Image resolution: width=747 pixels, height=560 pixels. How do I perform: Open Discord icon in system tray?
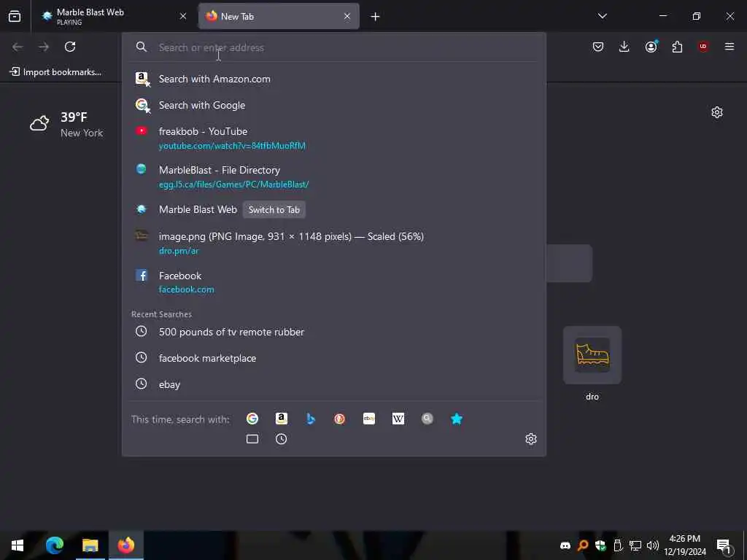coord(565,545)
